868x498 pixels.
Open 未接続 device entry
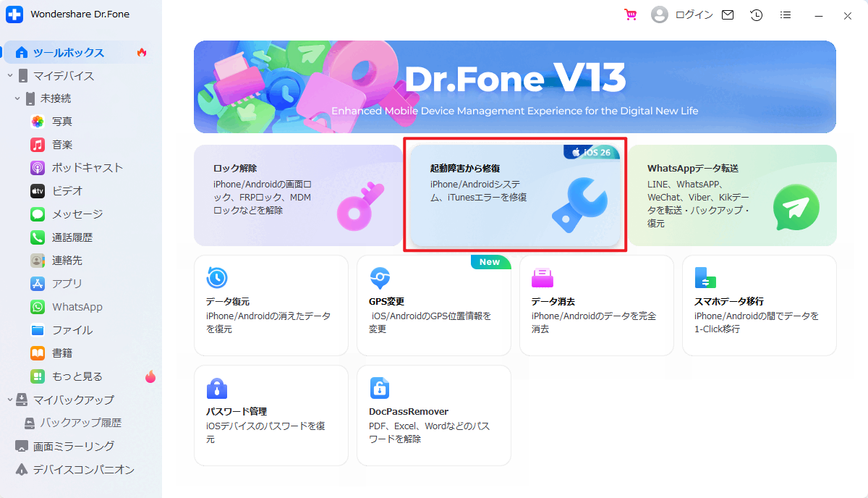click(56, 98)
